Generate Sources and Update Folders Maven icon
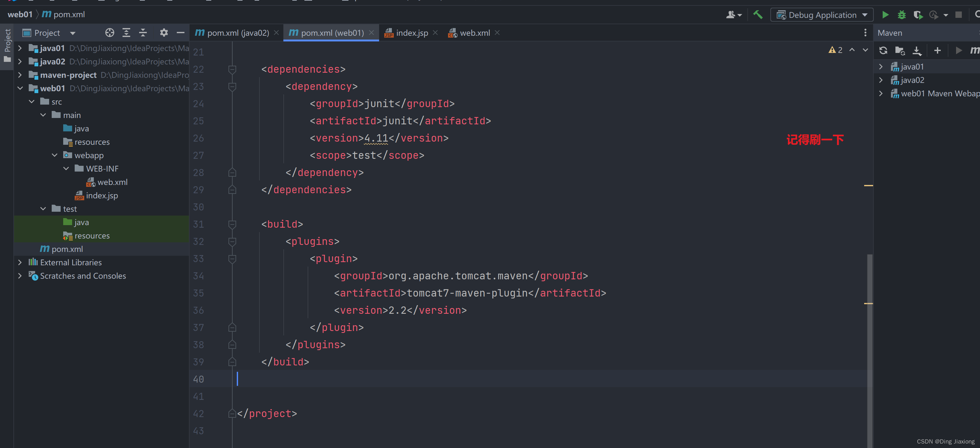Viewport: 980px width, 448px height. [900, 50]
